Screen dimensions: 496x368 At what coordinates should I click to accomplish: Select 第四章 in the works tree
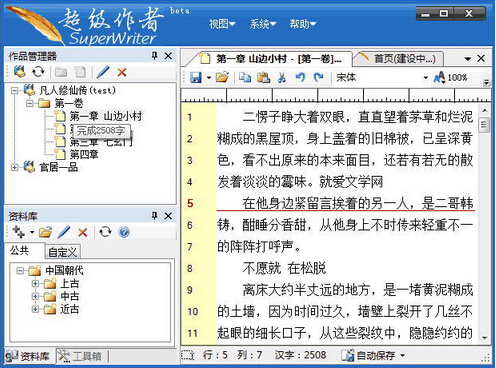[84, 154]
